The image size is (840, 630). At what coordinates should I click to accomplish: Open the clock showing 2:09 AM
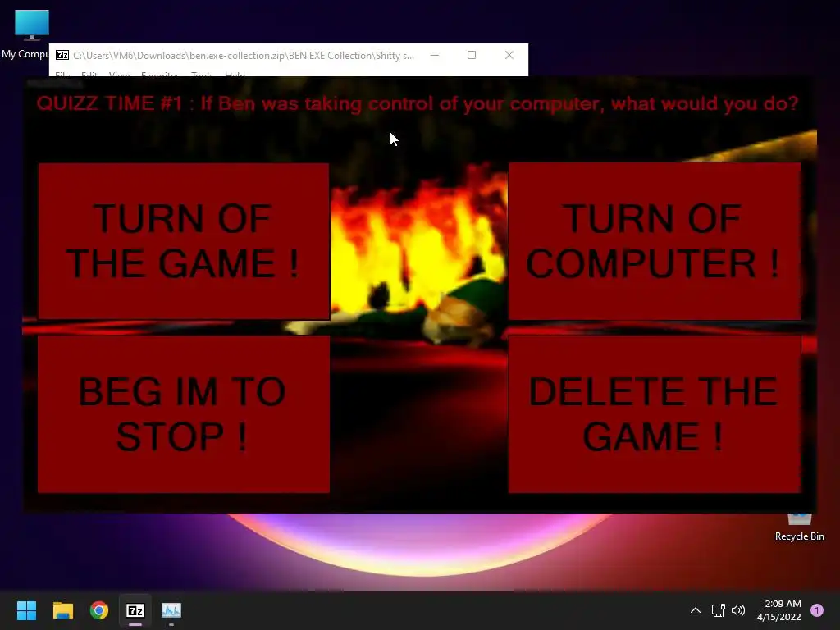pyautogui.click(x=779, y=610)
